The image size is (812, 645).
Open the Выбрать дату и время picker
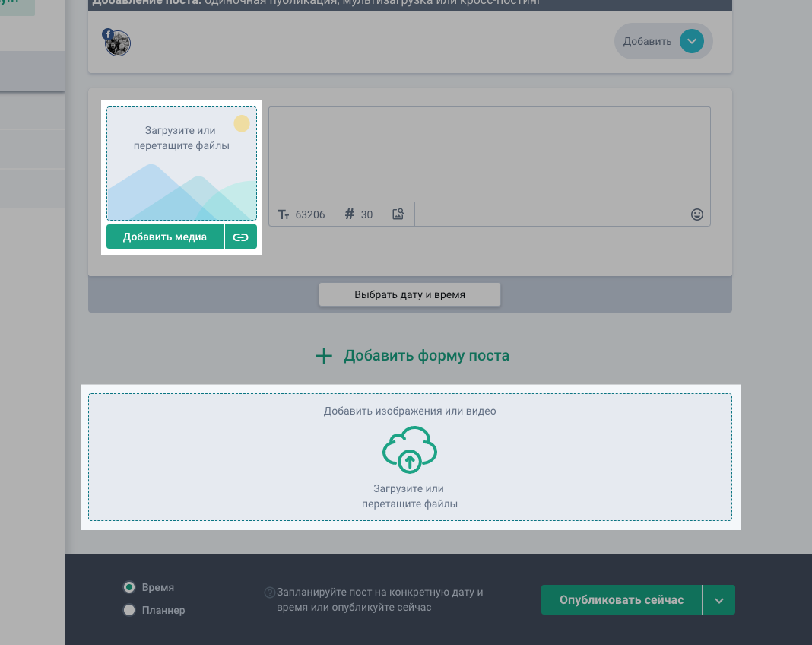point(409,294)
